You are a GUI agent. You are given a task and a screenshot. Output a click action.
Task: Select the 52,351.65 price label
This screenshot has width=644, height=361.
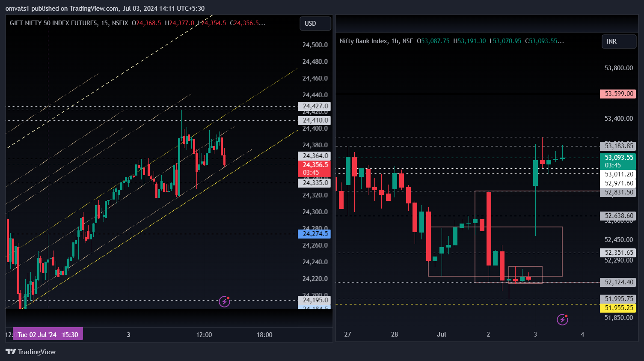(x=618, y=253)
